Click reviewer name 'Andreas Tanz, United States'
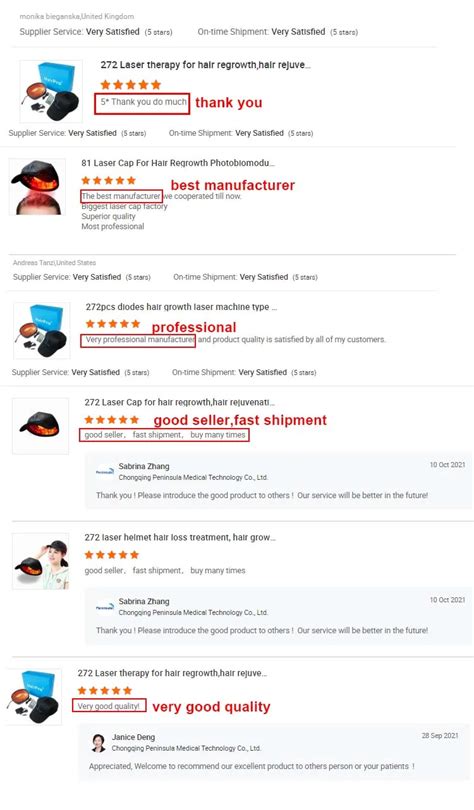The image size is (474, 810). click(x=54, y=263)
